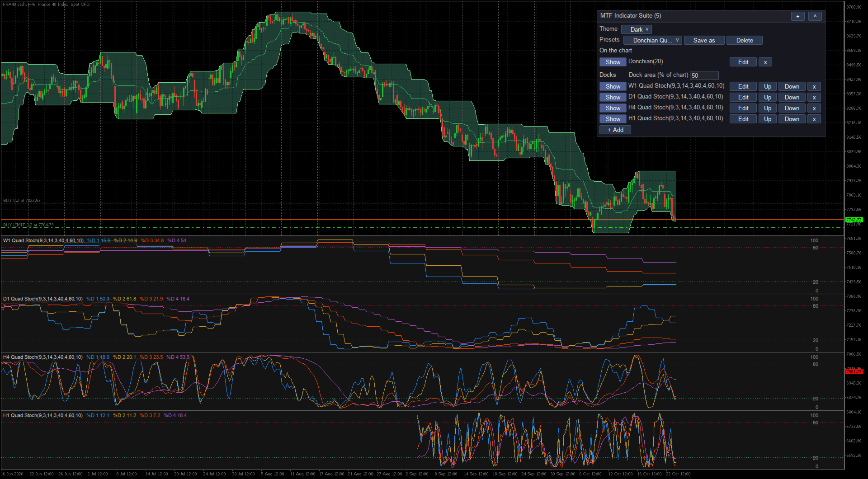This screenshot has width=868, height=479.
Task: Toggle Show for D1 Quad Stoch dock
Action: point(613,97)
